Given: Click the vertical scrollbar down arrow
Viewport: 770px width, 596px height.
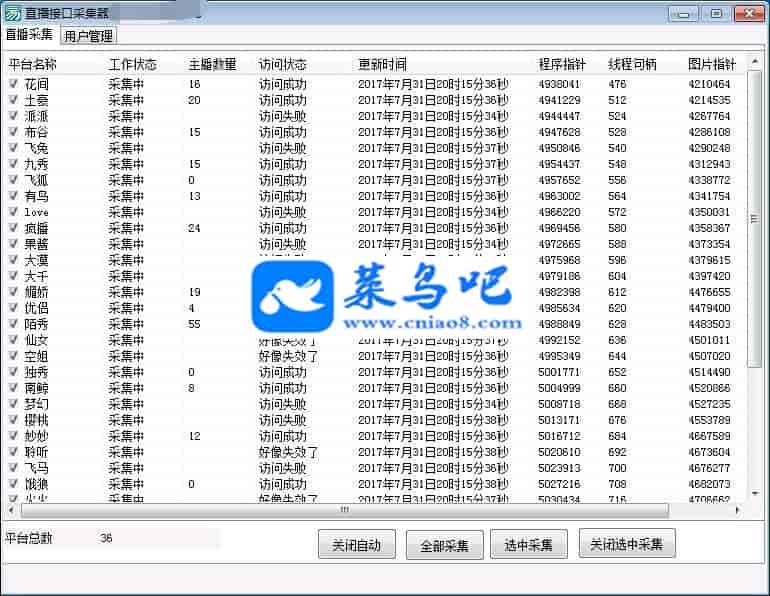Looking at the screenshot, I should [754, 493].
